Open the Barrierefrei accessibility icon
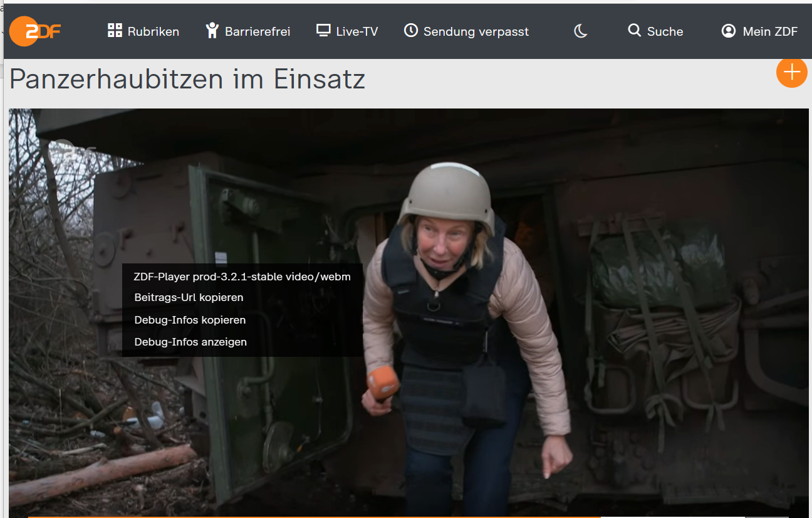This screenshot has height=518, width=812. pyautogui.click(x=212, y=30)
